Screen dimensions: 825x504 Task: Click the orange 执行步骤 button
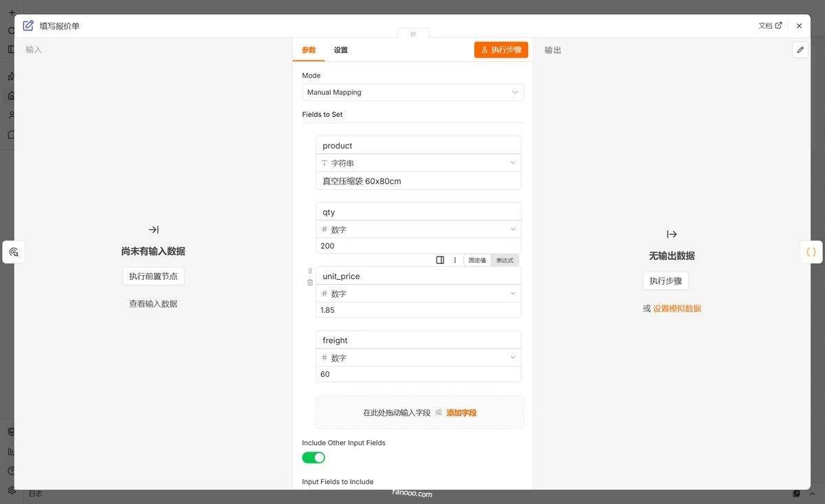[x=501, y=50]
